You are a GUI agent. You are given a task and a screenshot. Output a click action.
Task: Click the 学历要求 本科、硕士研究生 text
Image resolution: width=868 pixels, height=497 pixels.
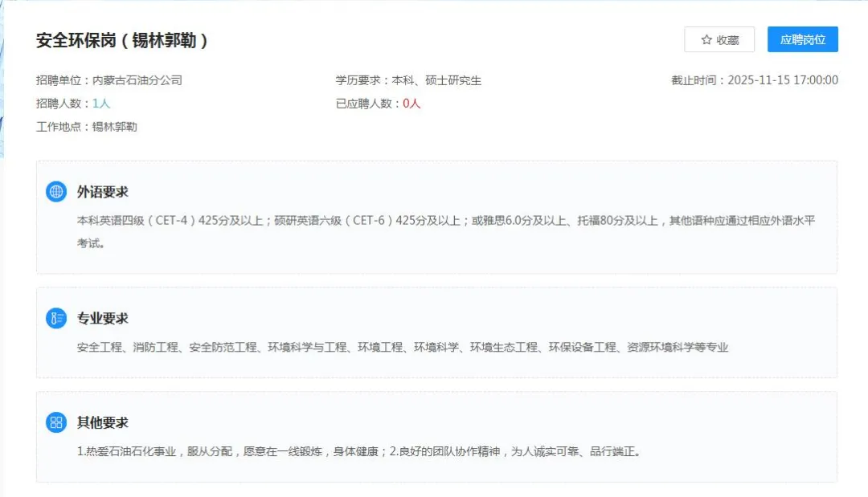point(408,80)
